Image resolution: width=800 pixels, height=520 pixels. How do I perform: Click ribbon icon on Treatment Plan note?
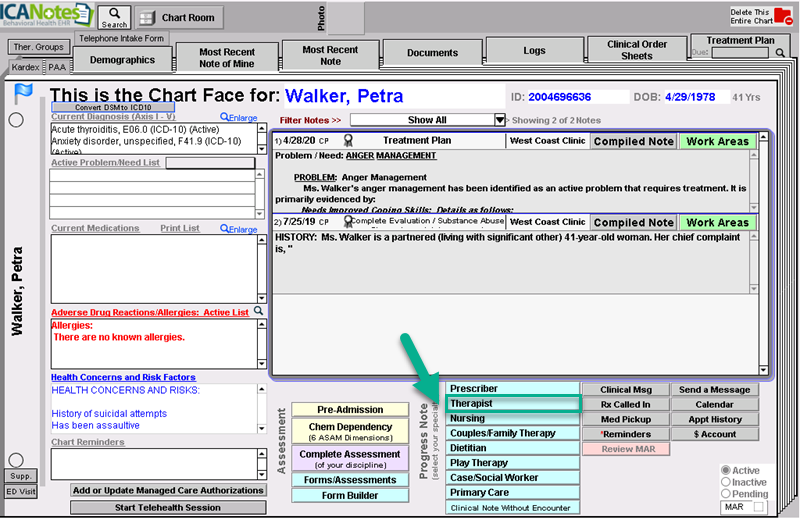coord(348,140)
